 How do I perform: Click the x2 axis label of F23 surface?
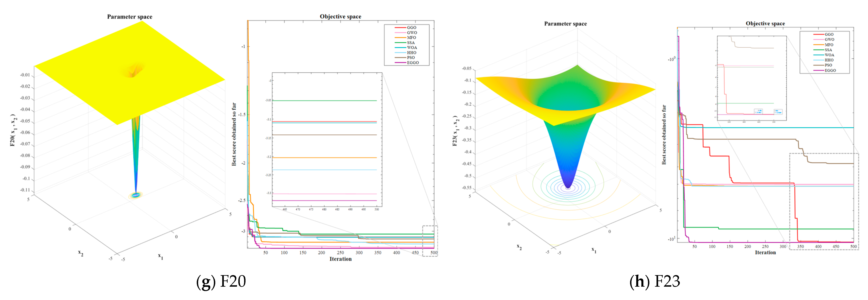(x=519, y=247)
